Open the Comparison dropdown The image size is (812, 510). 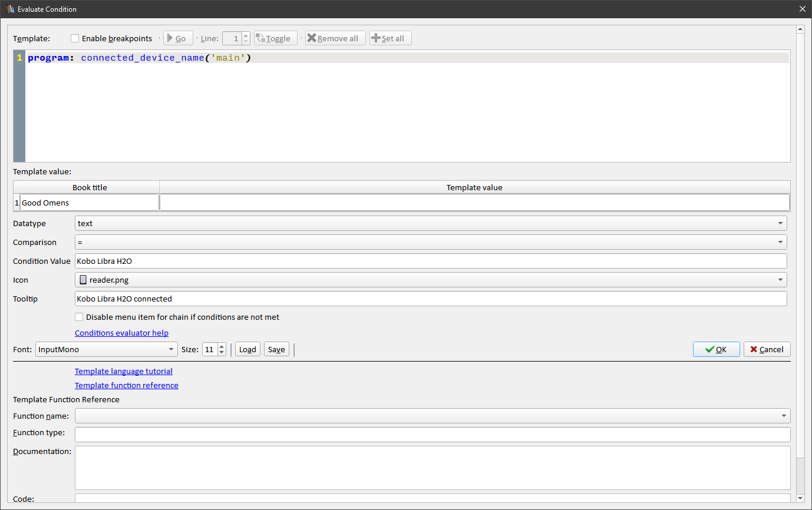431,242
